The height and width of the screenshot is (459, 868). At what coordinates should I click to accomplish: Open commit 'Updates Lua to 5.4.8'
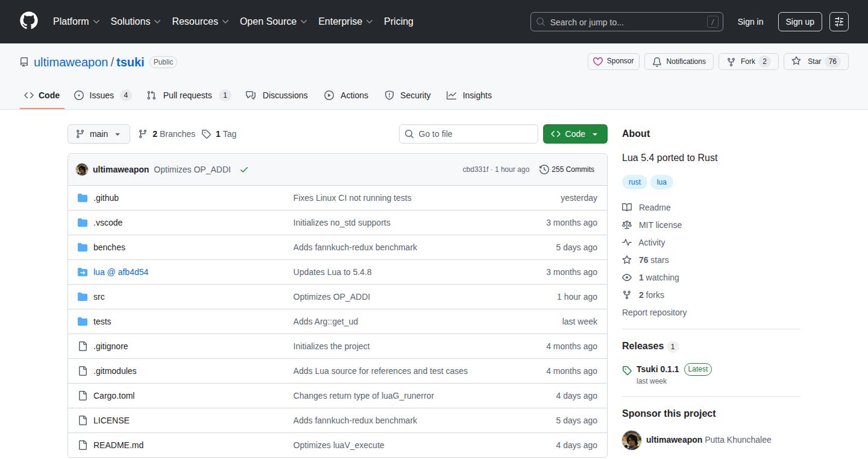click(332, 272)
